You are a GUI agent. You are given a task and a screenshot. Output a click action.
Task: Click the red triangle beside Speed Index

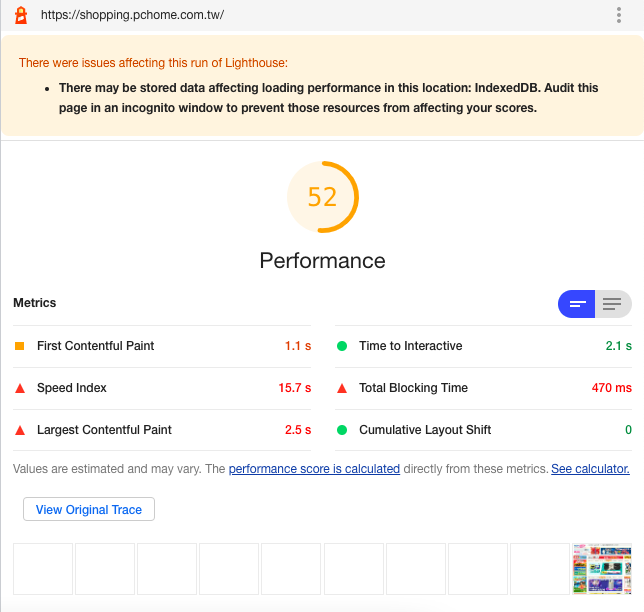(x=20, y=388)
